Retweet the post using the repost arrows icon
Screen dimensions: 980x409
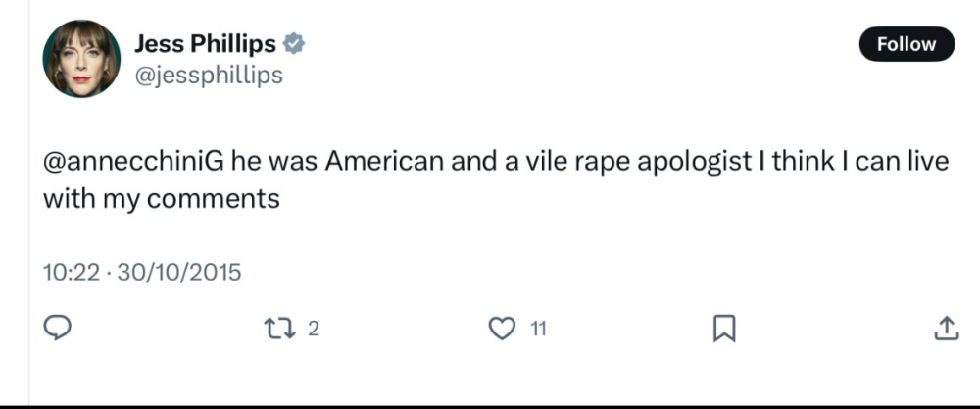(281, 329)
